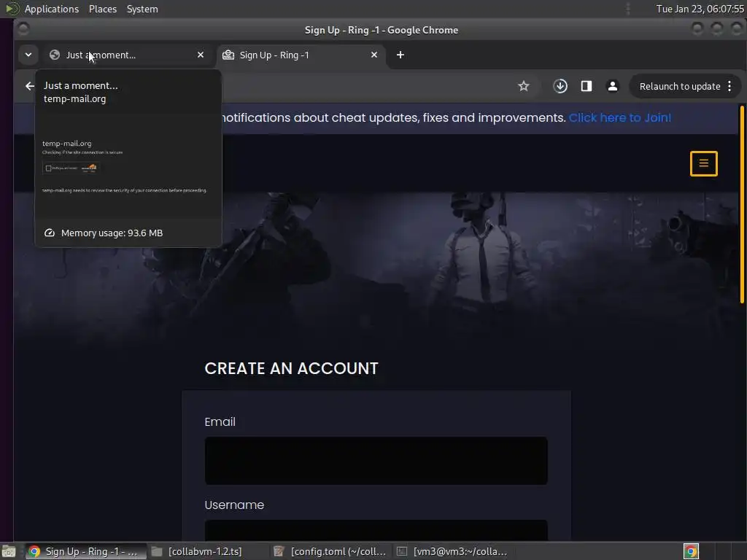Open the Chrome downloads icon
This screenshot has width=747, height=560.
click(x=560, y=86)
